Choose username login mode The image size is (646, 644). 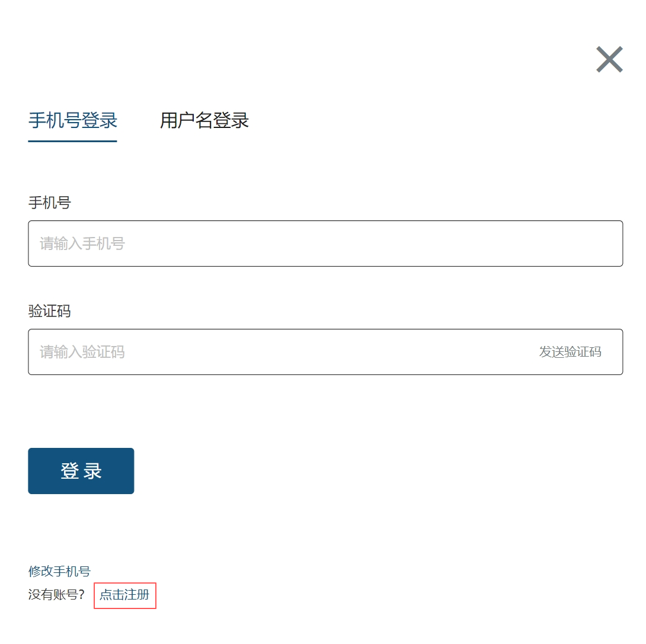[x=204, y=120]
